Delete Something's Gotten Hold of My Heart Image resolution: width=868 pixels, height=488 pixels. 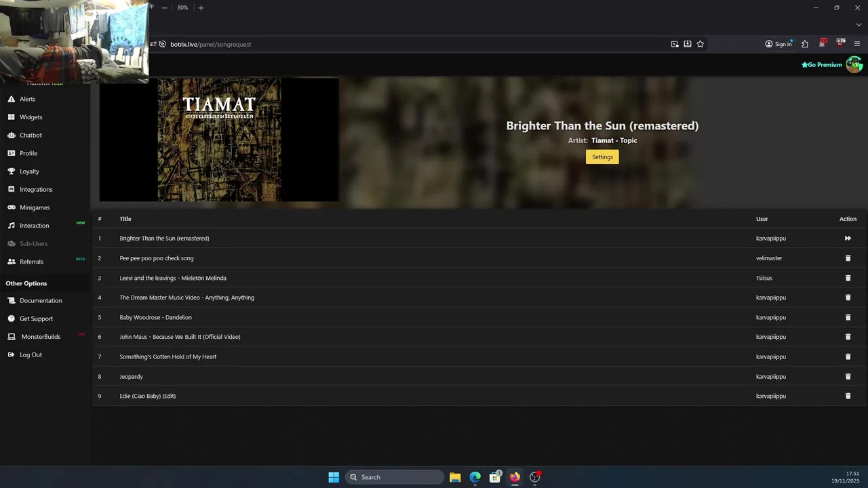click(x=848, y=357)
